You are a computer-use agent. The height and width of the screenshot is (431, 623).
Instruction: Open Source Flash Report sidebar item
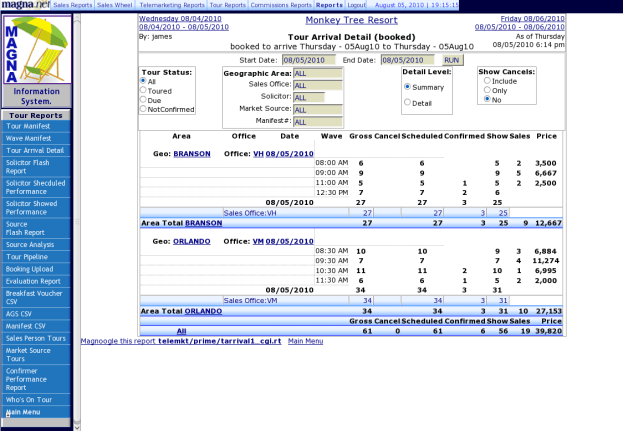pyautogui.click(x=36, y=228)
